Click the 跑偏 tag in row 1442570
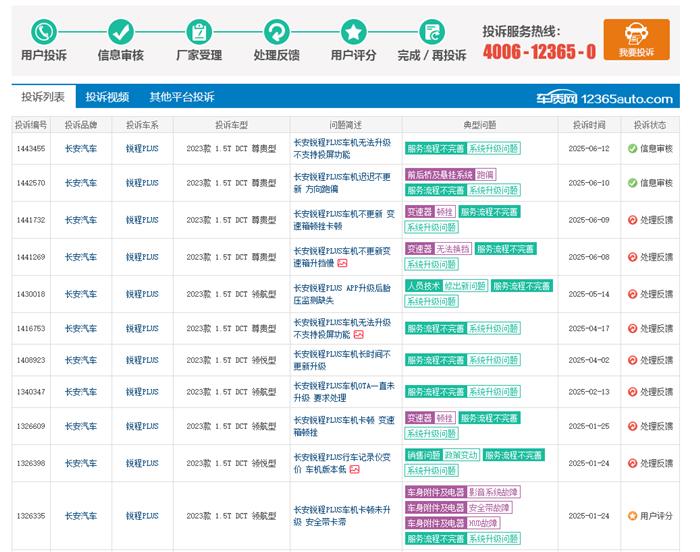Screen dimensions: 700x552 (x=485, y=175)
